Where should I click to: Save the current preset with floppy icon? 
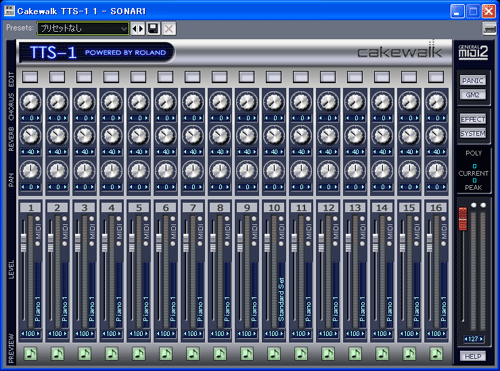click(153, 29)
